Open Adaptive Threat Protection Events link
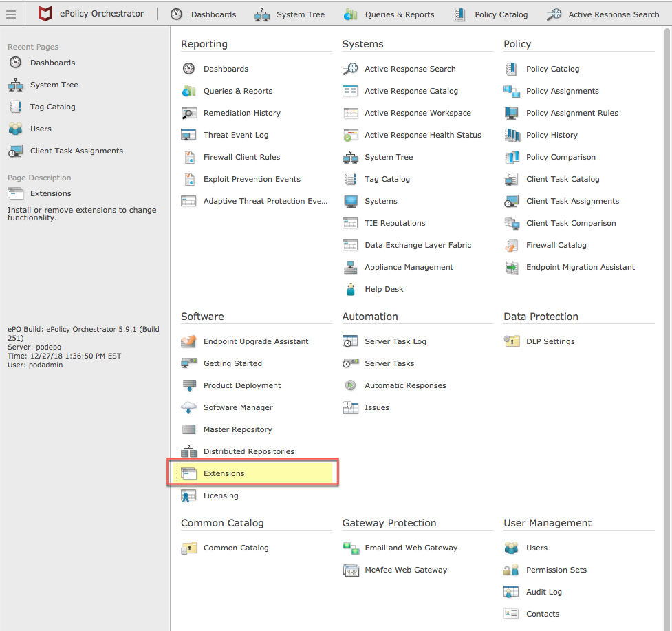 [x=265, y=201]
